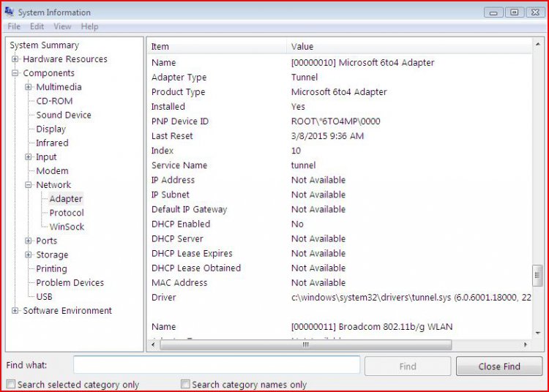The height and width of the screenshot is (392, 549).
Task: Click the Item column header
Action: pyautogui.click(x=217, y=46)
